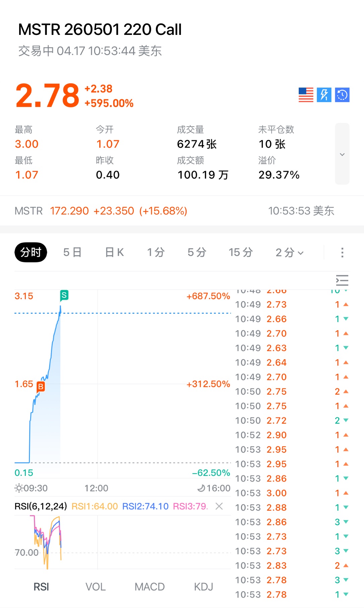This screenshot has width=364, height=608.
Task: Open the 2分 interval dropdown
Action: click(x=289, y=253)
